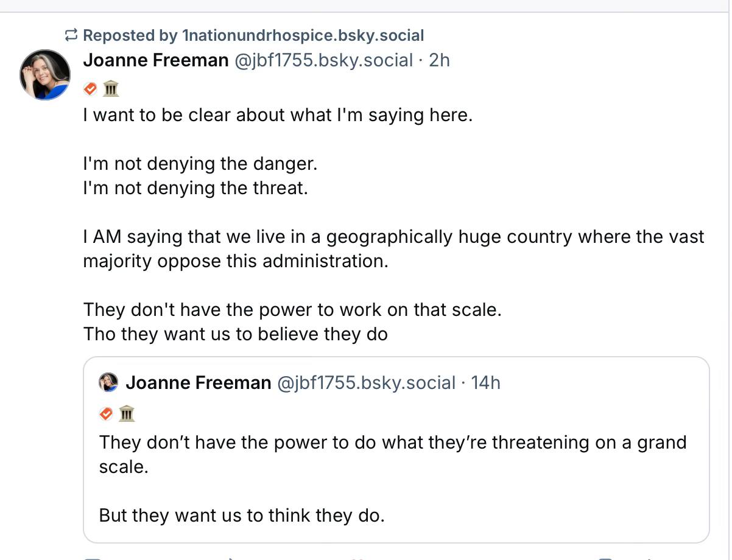Image resolution: width=732 pixels, height=560 pixels.
Task: Click the verified checkmark badge on the post
Action: coord(90,88)
